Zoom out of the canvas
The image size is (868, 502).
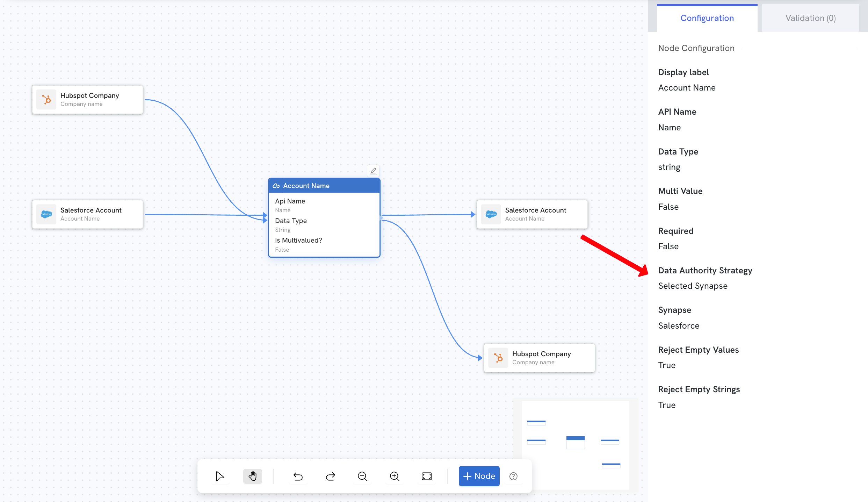(362, 476)
